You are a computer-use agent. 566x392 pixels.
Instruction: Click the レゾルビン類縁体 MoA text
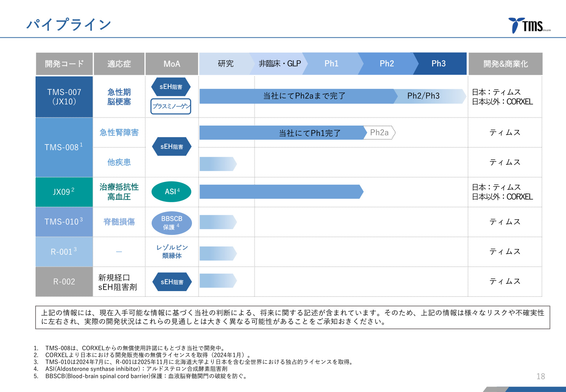[x=172, y=252]
